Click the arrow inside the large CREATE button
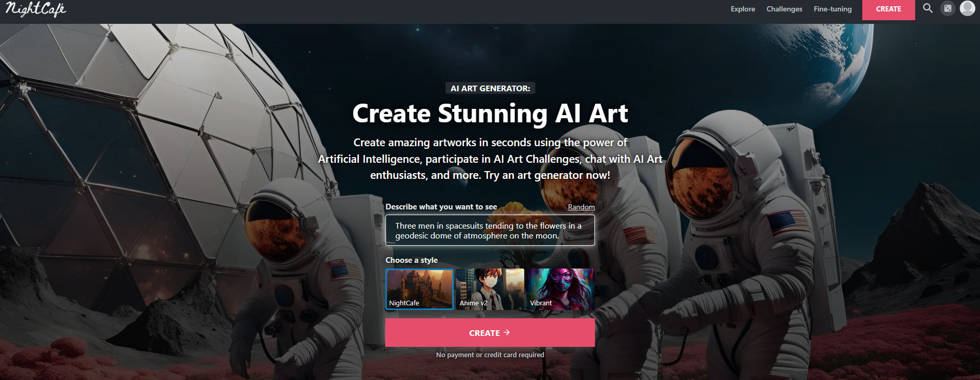Screen dimensions: 980x380 tap(507, 332)
